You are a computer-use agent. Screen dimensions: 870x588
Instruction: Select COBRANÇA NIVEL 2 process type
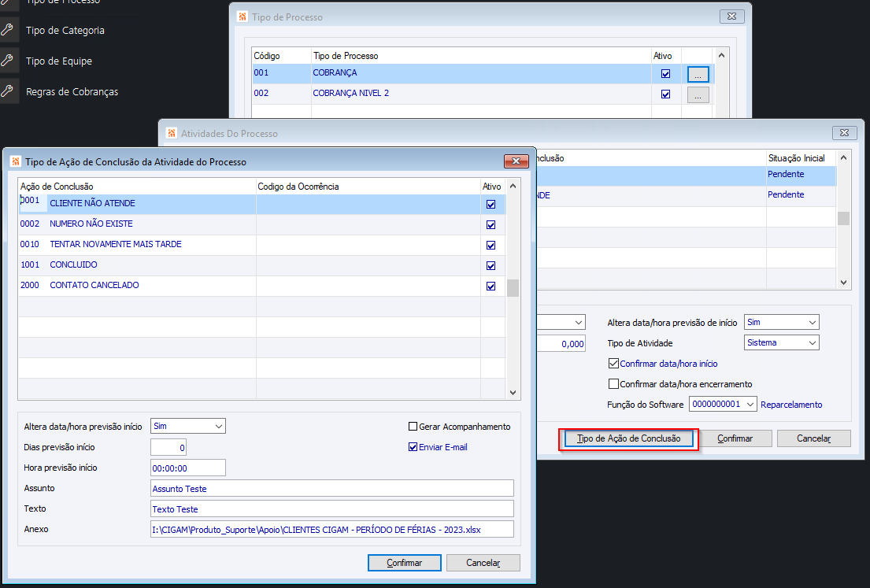[x=350, y=93]
